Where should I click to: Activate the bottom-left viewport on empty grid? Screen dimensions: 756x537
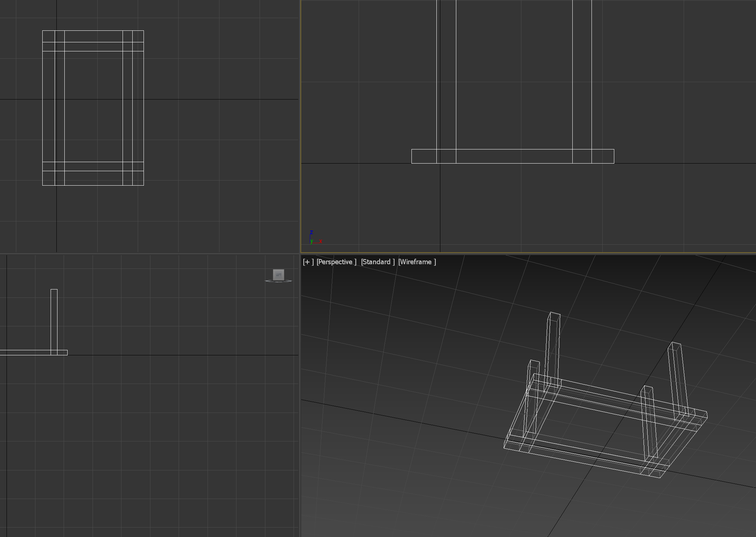[163, 434]
